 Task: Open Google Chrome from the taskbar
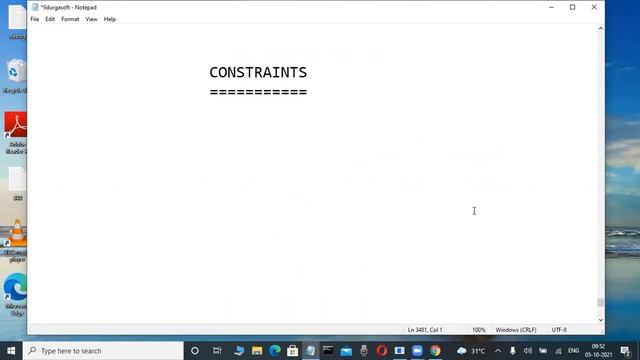(435, 351)
